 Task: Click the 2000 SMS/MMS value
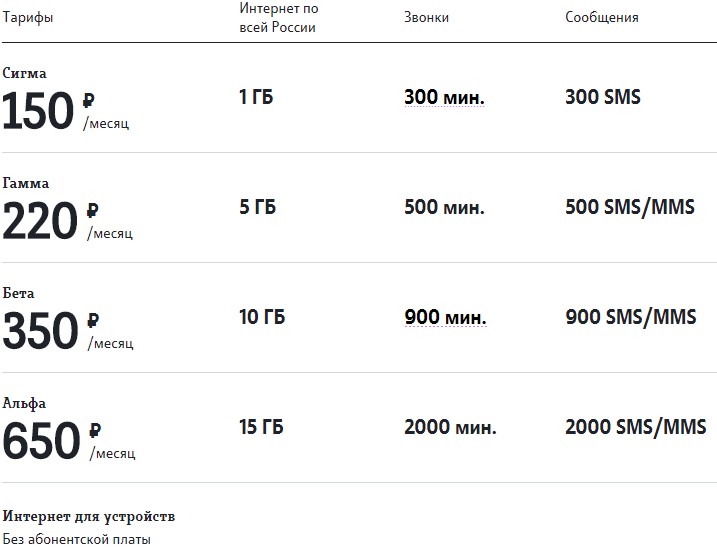pyautogui.click(x=636, y=427)
